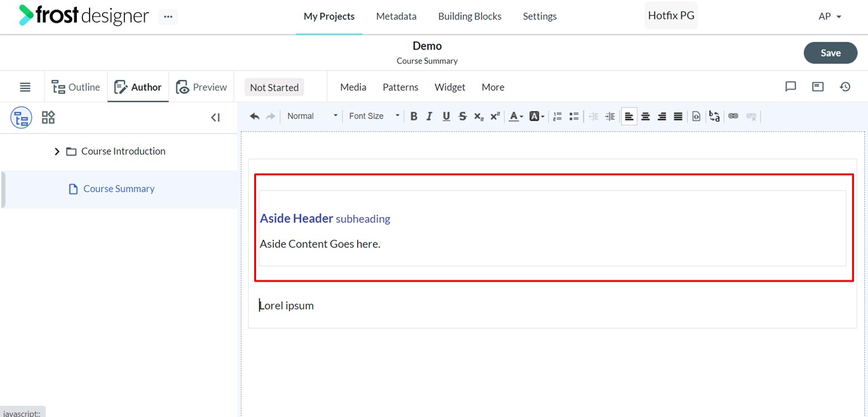Open the More menu
Viewport: 868px width, 417px height.
pyautogui.click(x=493, y=87)
